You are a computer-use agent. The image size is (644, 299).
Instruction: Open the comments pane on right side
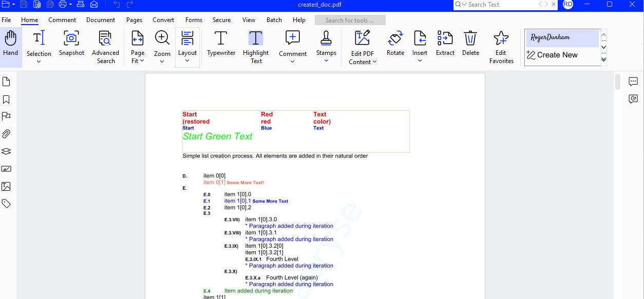coord(633,82)
